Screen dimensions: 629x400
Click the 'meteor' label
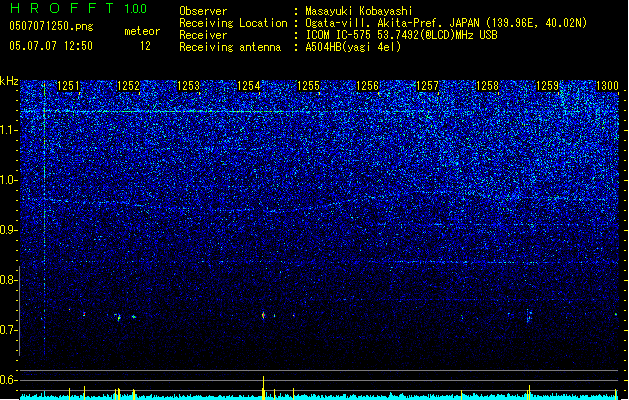[142, 31]
